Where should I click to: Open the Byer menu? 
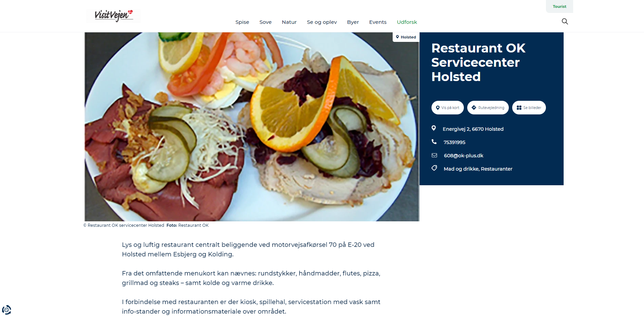tap(353, 22)
